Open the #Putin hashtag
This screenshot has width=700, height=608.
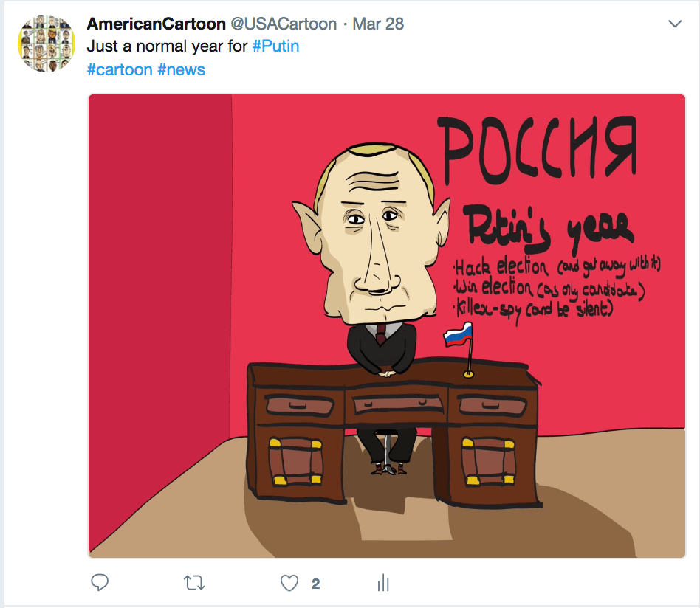pyautogui.click(x=275, y=46)
